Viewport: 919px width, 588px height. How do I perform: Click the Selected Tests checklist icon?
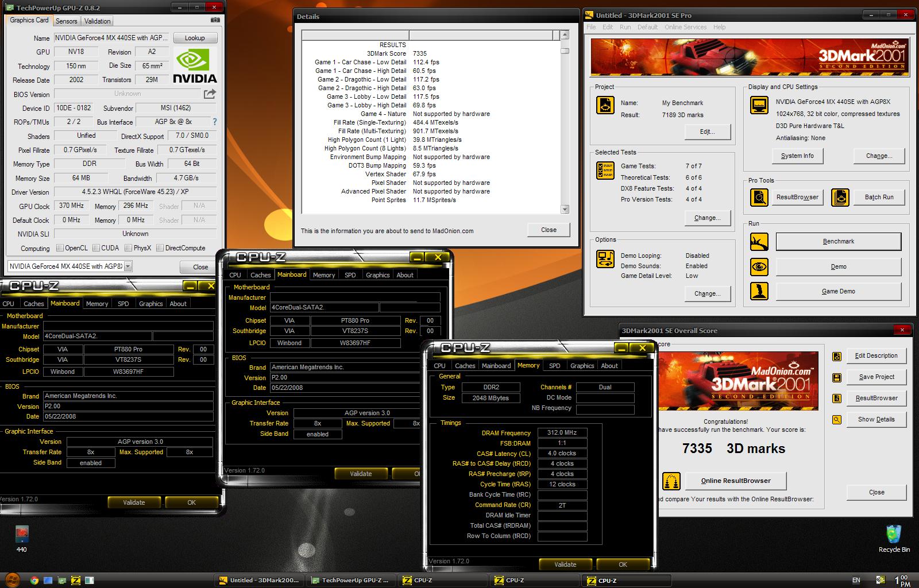pos(605,171)
